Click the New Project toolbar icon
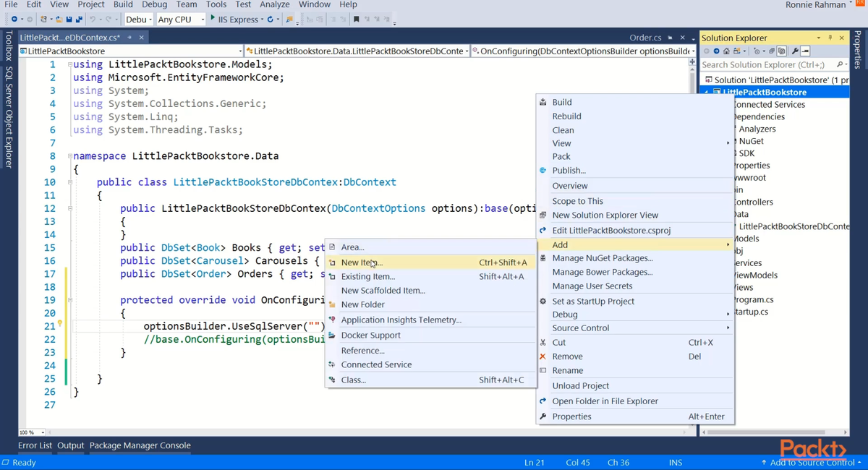868x470 pixels. [x=45, y=20]
